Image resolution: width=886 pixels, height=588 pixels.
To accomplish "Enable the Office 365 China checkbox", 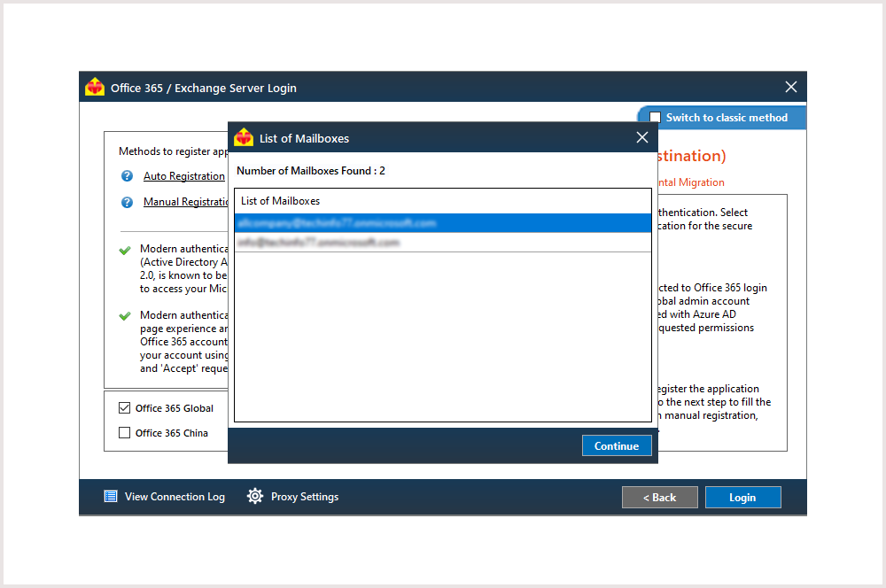I will pos(124,433).
